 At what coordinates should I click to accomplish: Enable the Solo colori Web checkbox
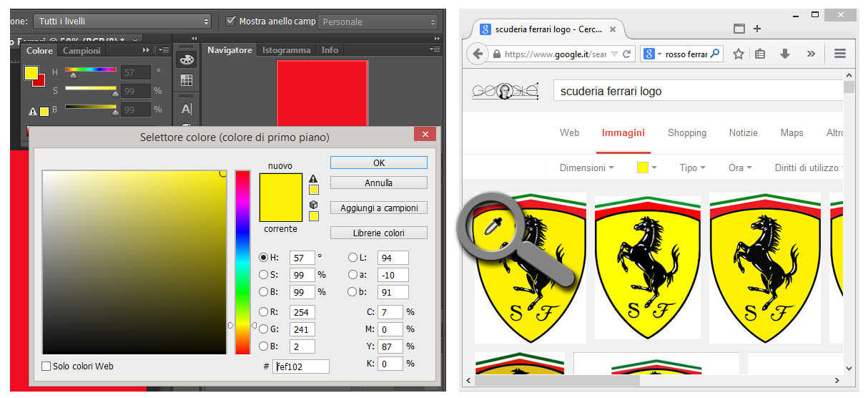46,367
